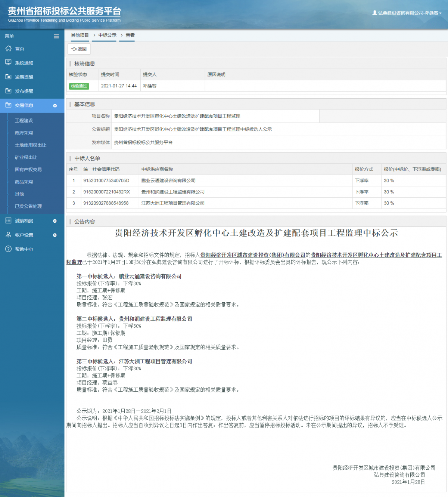Click the 查看 breadcrumb
The height and width of the screenshot is (497, 448).
pyautogui.click(x=130, y=35)
